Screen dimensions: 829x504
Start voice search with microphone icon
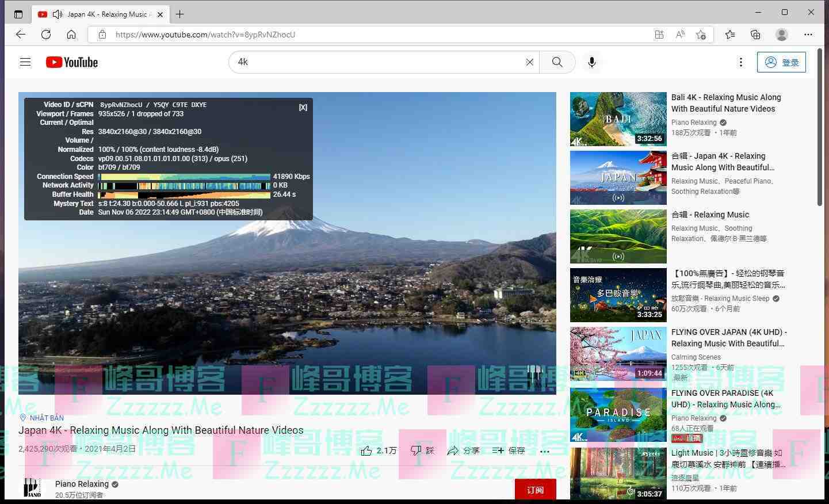591,62
